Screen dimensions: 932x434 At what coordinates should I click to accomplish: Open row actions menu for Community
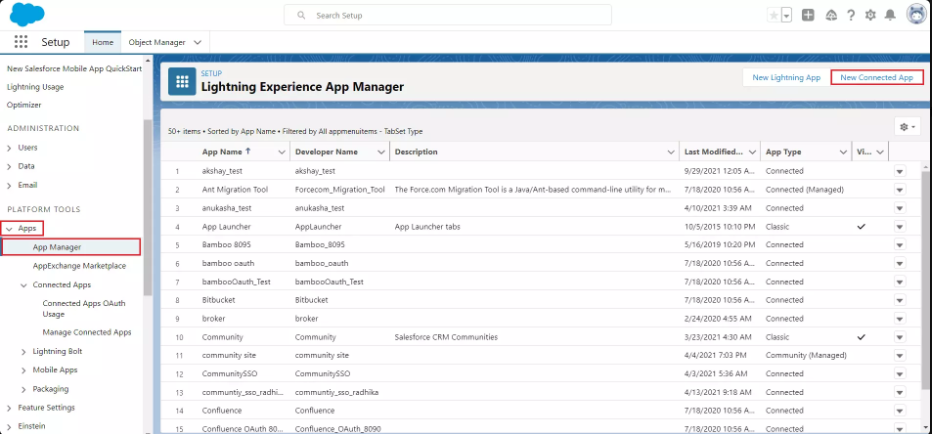click(900, 337)
